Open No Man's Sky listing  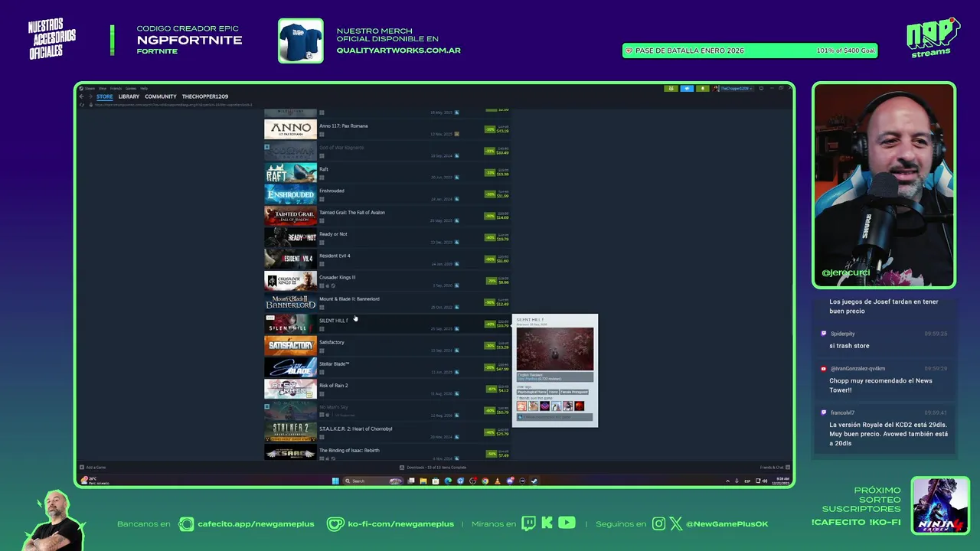387,411
